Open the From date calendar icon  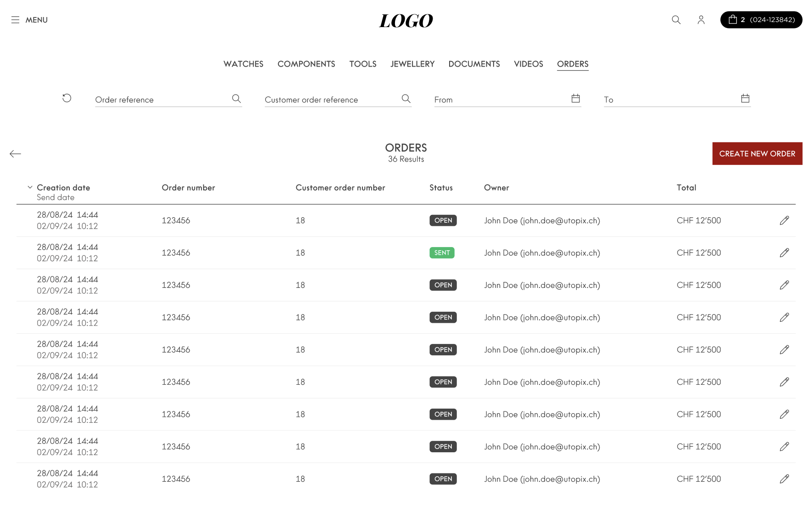(x=576, y=98)
